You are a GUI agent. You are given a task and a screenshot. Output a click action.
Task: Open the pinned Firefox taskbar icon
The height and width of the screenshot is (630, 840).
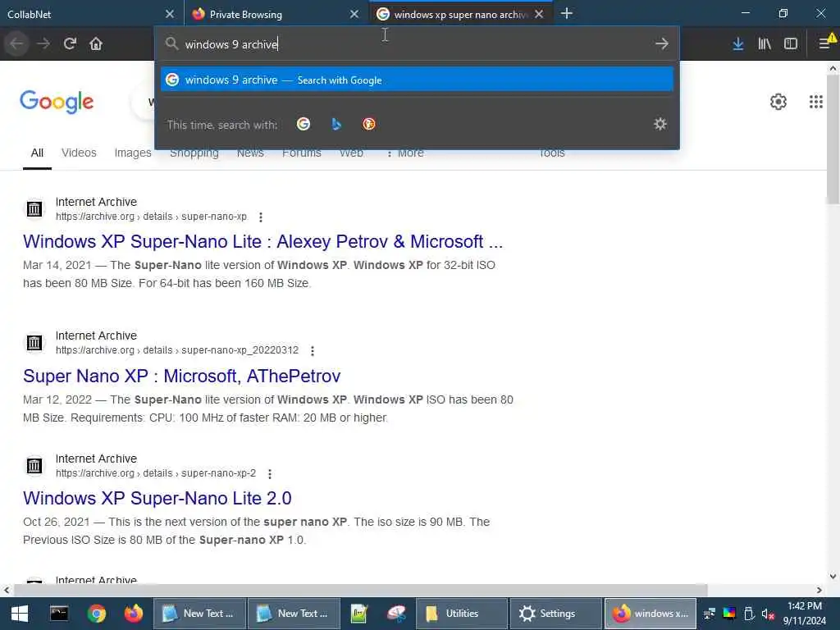134,614
